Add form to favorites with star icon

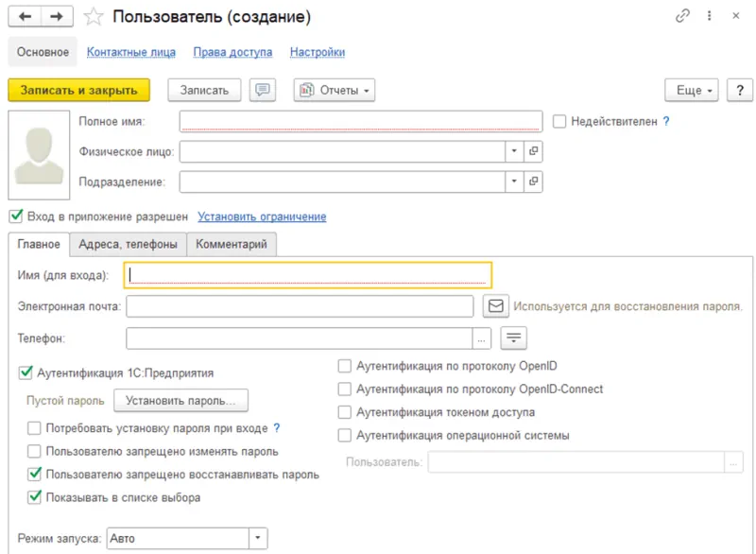[92, 16]
